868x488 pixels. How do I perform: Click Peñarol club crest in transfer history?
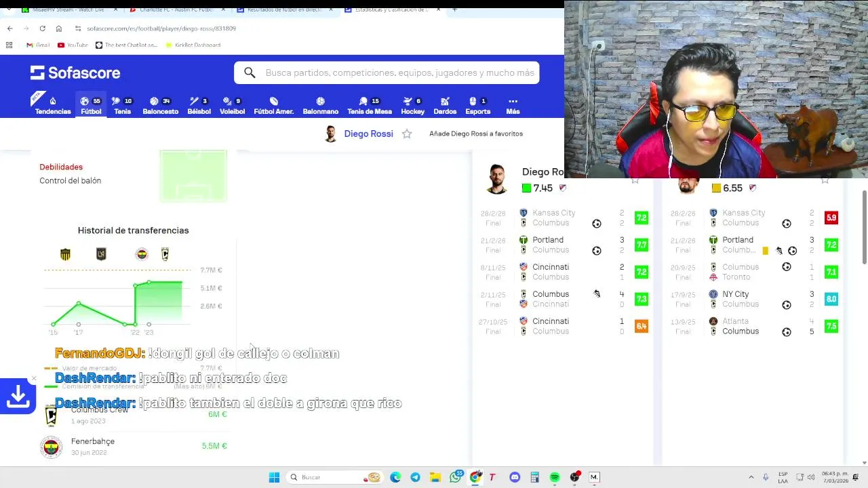[65, 254]
